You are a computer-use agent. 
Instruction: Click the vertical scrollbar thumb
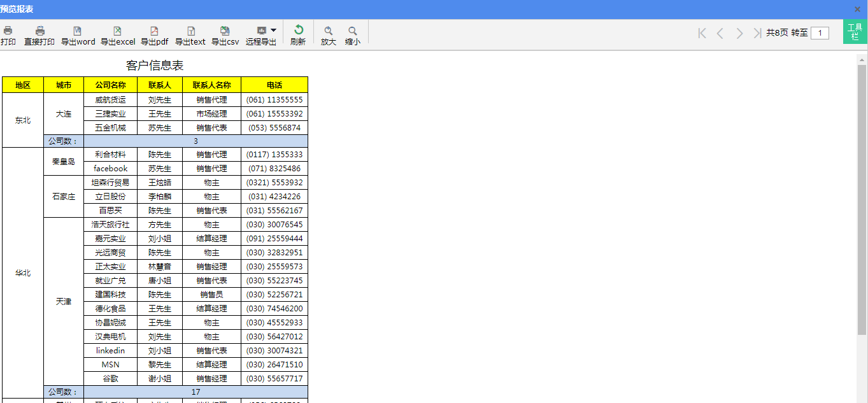pos(862,197)
